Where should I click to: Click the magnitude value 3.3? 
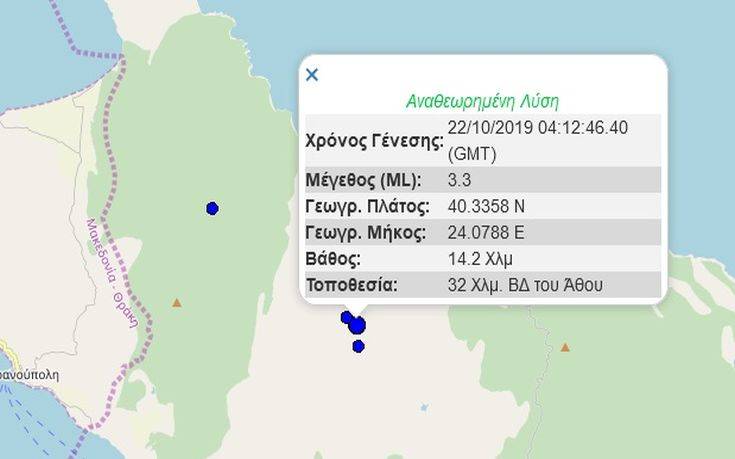coord(459,180)
